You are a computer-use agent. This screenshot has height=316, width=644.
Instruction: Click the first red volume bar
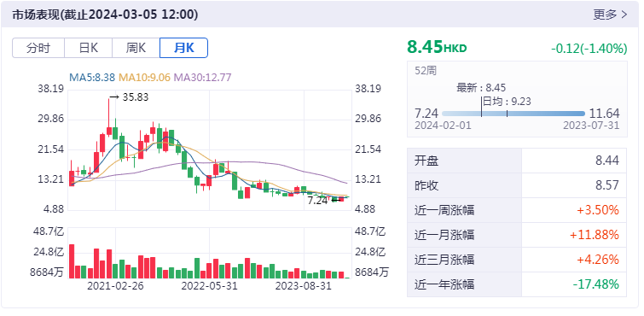pos(72,261)
